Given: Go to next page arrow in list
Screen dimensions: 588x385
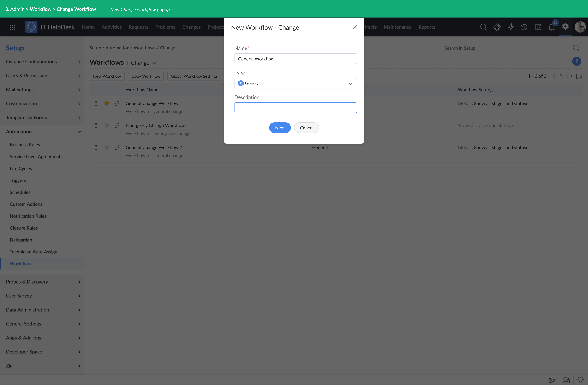Looking at the screenshot, I should point(561,76).
